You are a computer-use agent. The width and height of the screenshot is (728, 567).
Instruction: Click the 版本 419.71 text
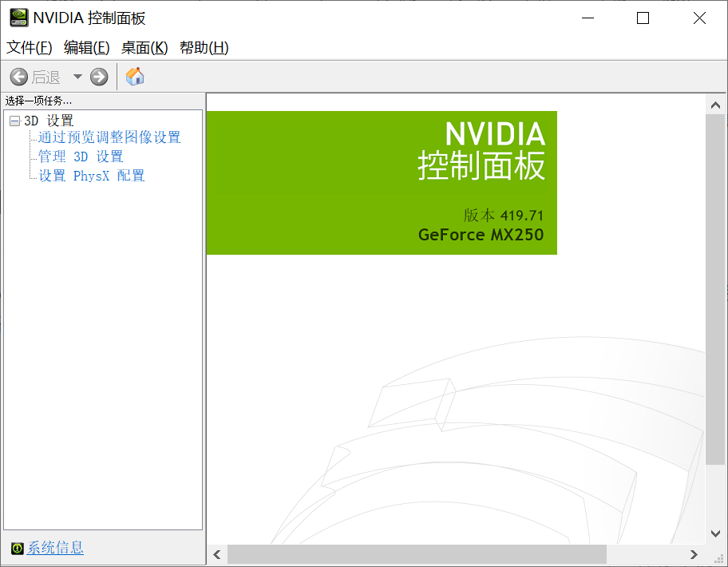(x=503, y=216)
